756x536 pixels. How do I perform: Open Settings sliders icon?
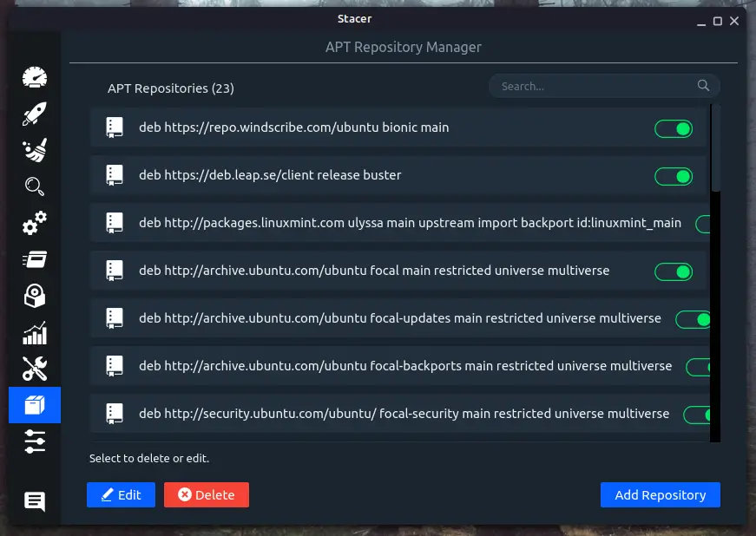coord(35,441)
